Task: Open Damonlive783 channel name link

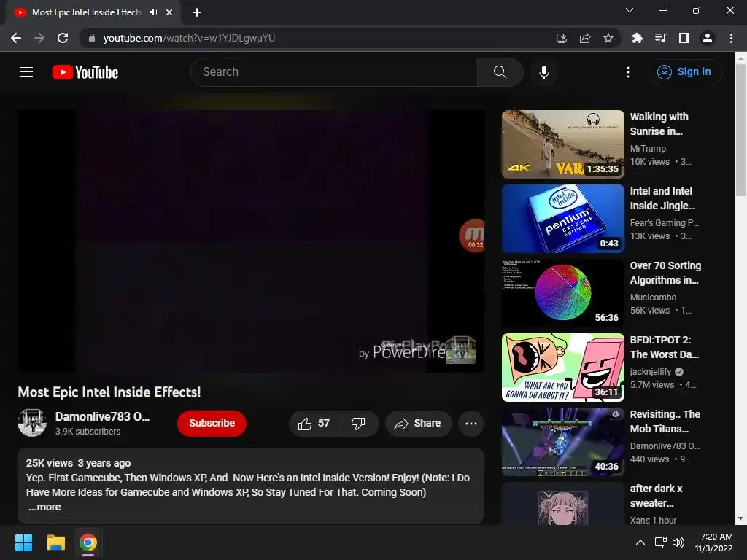Action: point(102,416)
